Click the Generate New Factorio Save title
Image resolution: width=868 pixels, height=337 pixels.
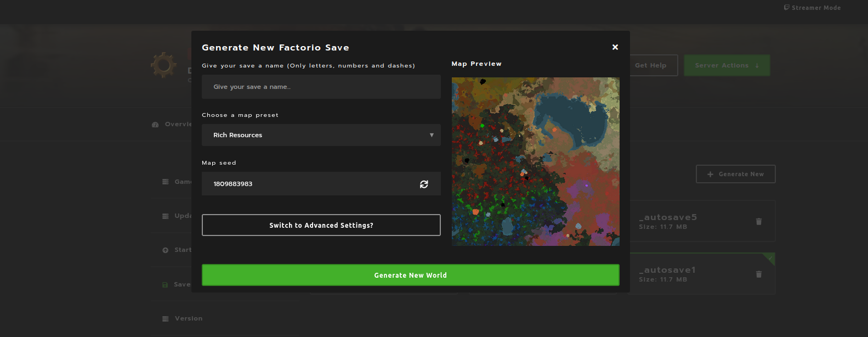click(x=275, y=48)
